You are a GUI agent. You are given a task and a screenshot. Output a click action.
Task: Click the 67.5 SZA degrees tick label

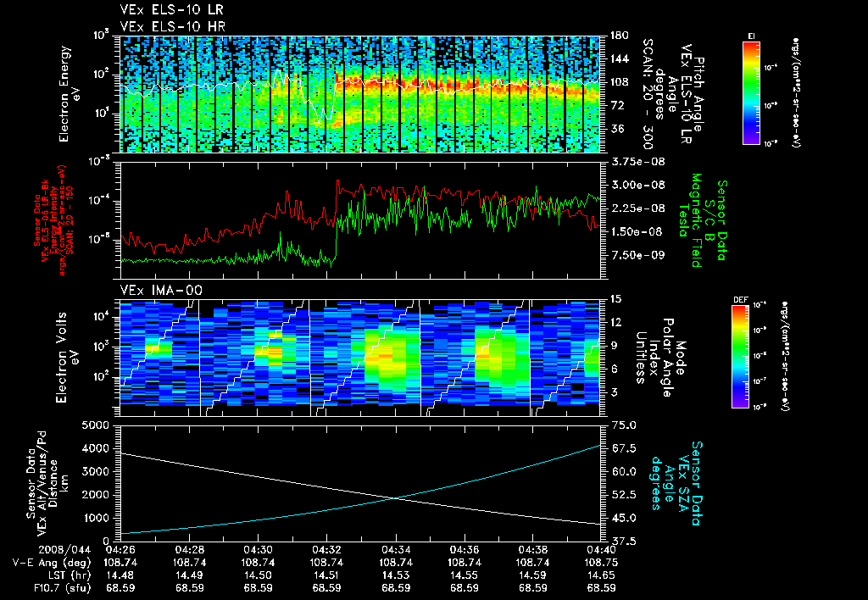point(623,449)
